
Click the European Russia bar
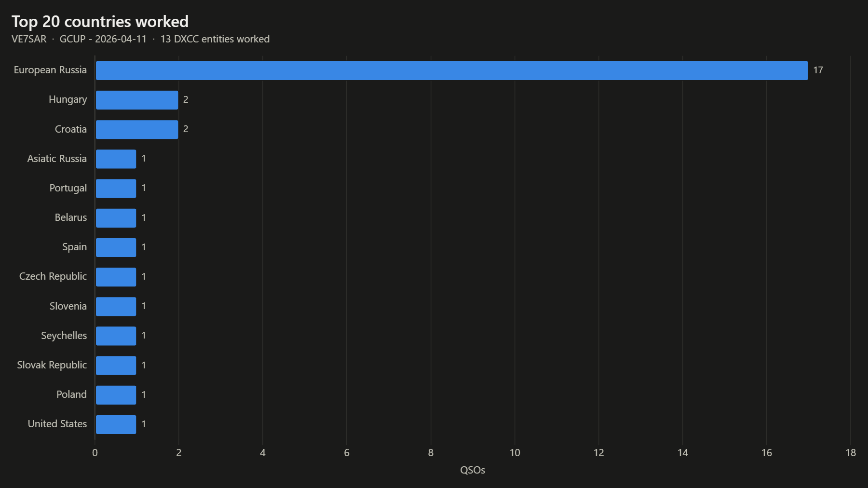click(452, 70)
